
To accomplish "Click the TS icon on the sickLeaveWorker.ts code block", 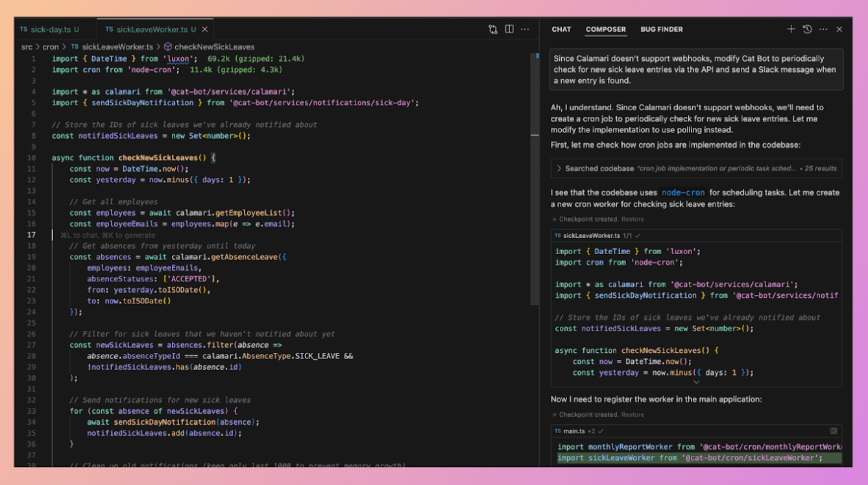I will pyautogui.click(x=558, y=235).
